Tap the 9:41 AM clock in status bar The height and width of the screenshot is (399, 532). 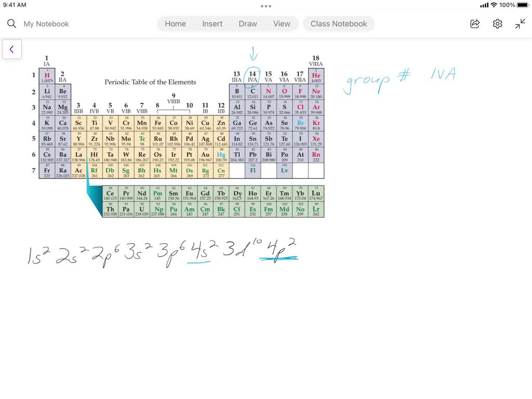(x=16, y=5)
